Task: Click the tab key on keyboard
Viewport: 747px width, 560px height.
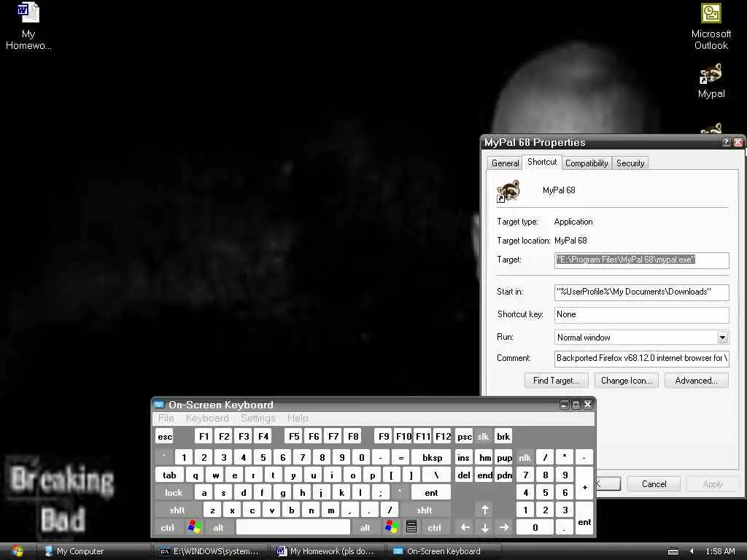Action: point(169,475)
